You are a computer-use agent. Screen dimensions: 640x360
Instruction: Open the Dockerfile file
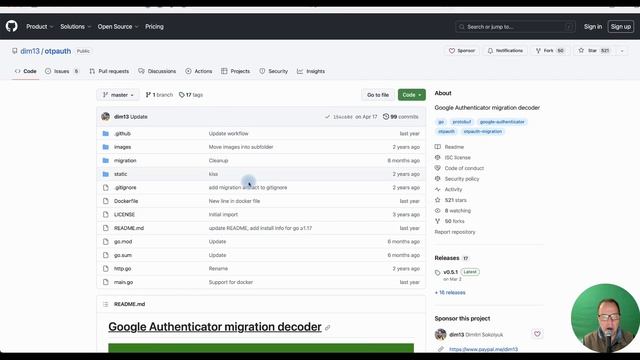126,201
